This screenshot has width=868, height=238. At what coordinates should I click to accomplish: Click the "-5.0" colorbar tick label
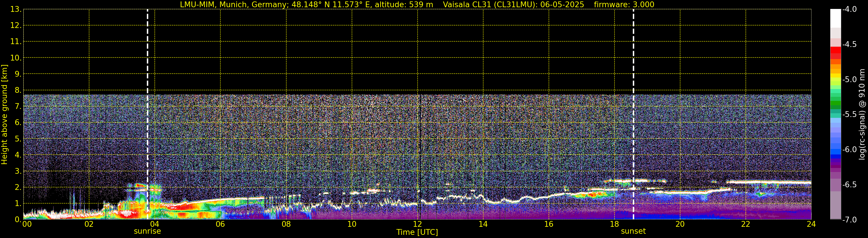(x=849, y=80)
